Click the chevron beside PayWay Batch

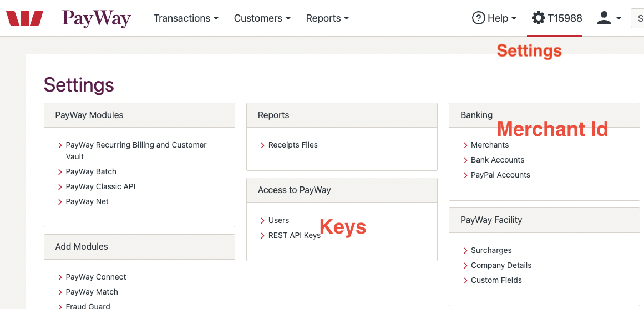pyautogui.click(x=60, y=172)
